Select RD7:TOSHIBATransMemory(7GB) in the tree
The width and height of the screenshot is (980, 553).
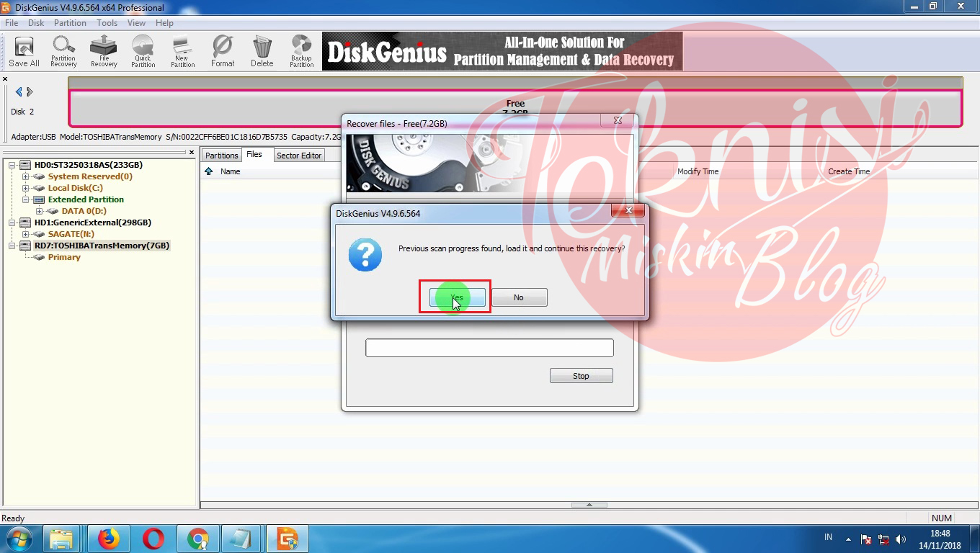click(x=102, y=246)
